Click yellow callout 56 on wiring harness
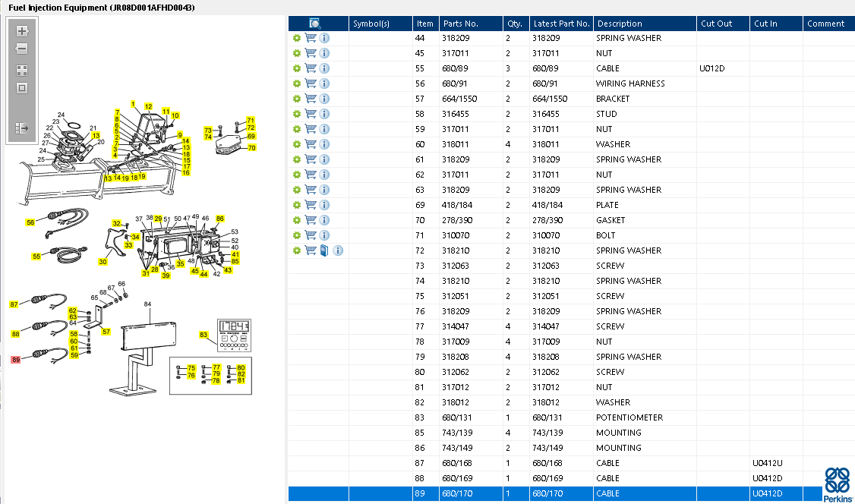Screen dimensions: 855x504 pyautogui.click(x=30, y=222)
